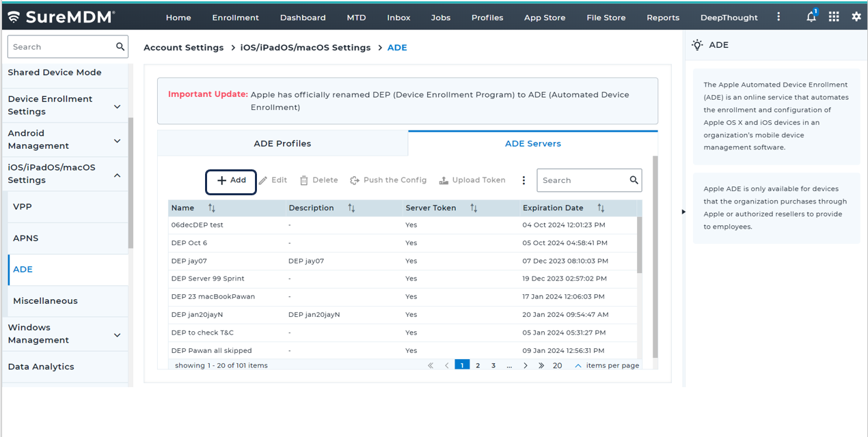This screenshot has height=437, width=868.
Task: Go to page 2 of results
Action: tap(478, 365)
